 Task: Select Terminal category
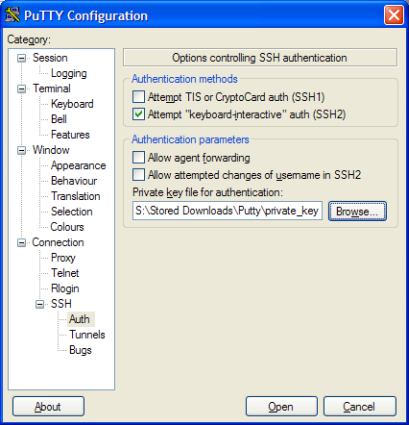point(51,89)
